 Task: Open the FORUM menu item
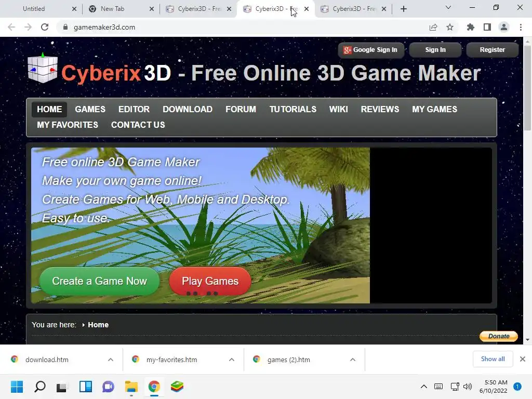coord(241,109)
